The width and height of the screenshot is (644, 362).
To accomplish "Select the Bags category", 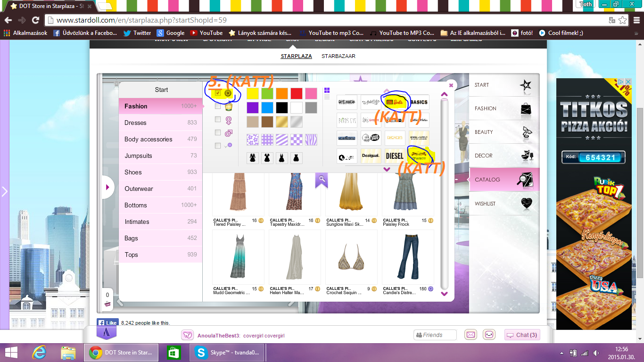I will 161,238.
